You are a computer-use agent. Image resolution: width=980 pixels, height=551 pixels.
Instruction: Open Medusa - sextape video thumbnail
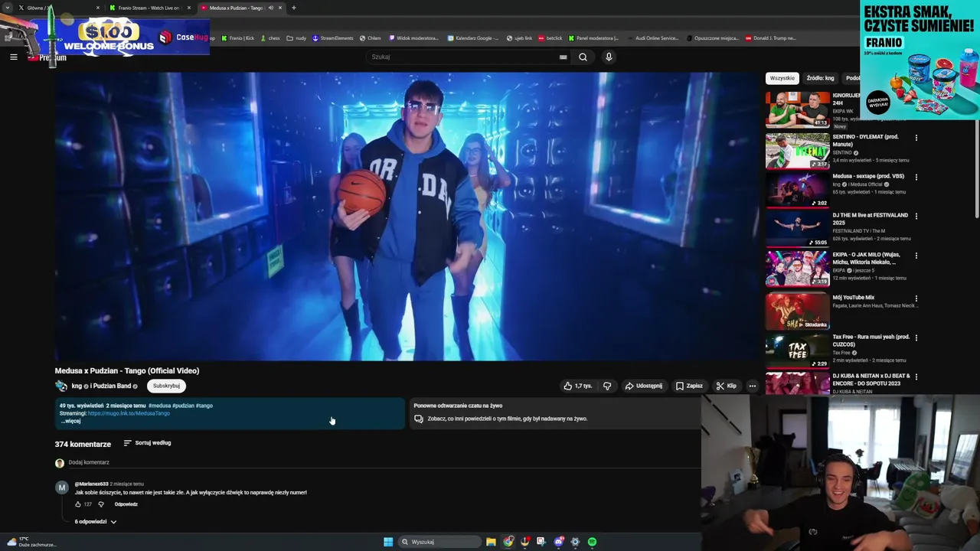pos(797,190)
